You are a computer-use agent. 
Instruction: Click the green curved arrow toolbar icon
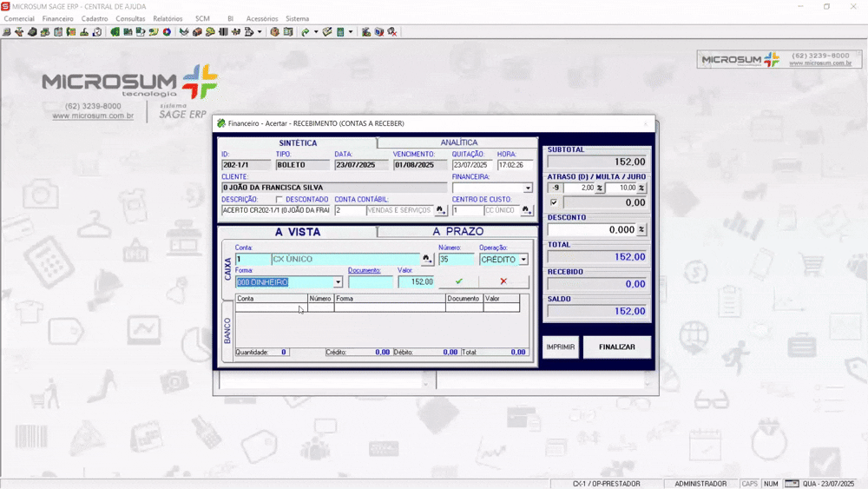click(305, 32)
